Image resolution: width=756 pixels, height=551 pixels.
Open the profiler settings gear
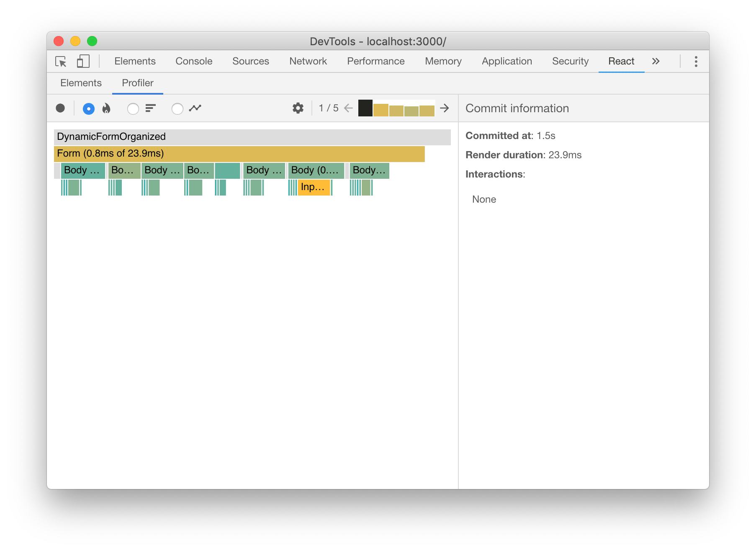coord(298,108)
